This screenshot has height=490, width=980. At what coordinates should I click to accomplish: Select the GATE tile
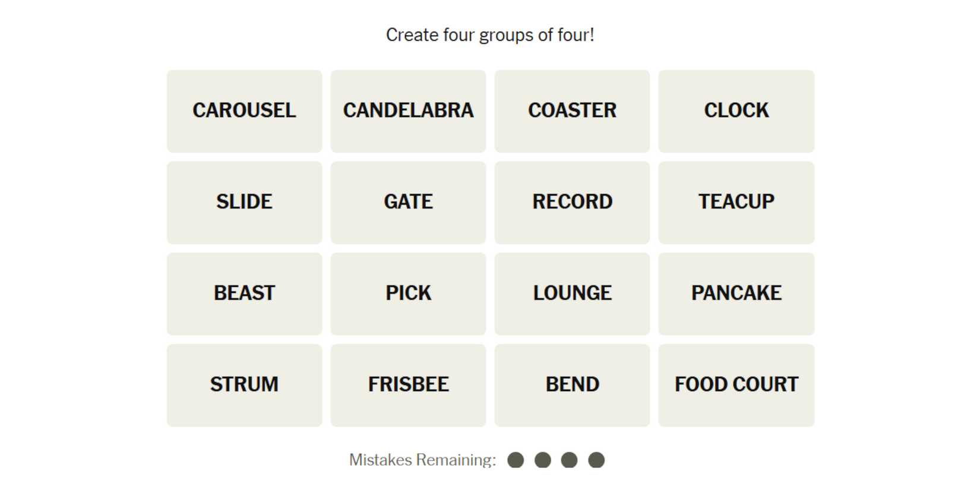pyautogui.click(x=408, y=203)
